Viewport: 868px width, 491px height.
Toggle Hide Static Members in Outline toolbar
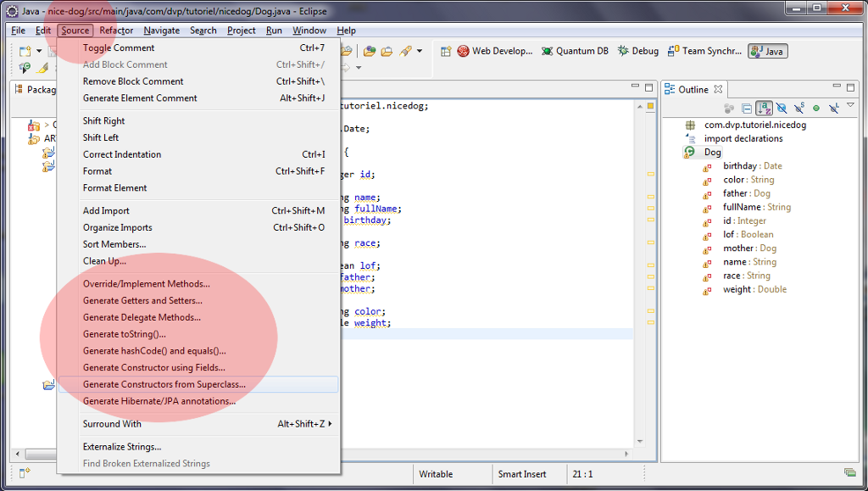point(798,109)
